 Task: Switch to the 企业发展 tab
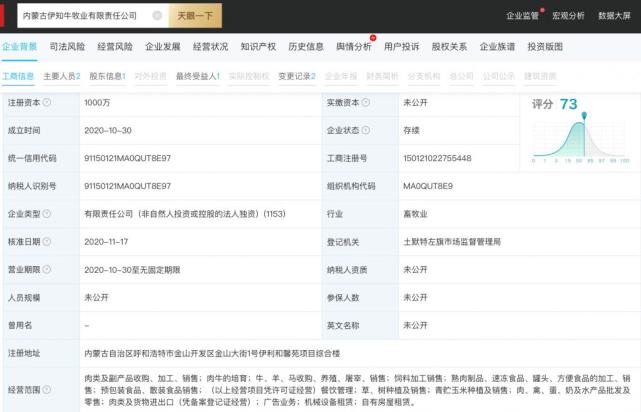[x=163, y=47]
